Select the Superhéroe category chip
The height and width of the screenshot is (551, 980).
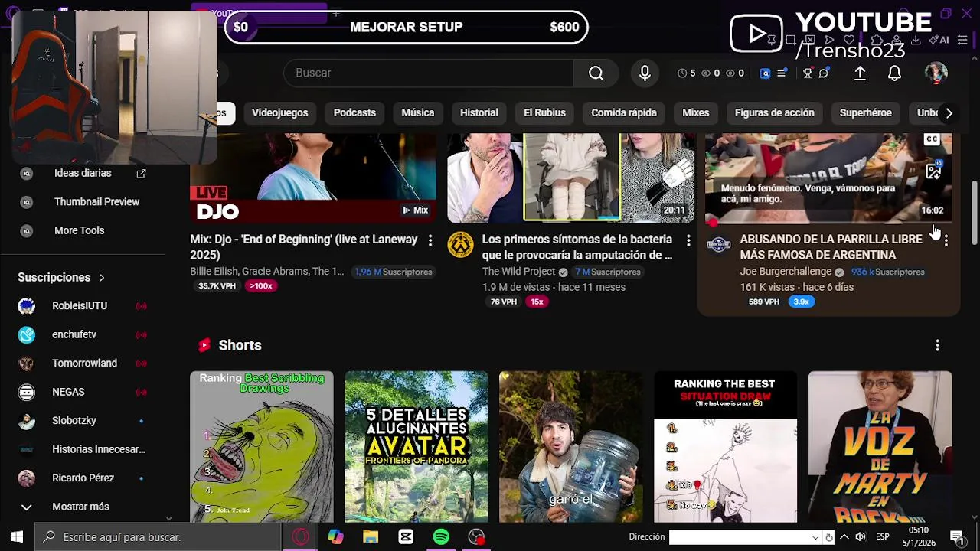(x=865, y=112)
